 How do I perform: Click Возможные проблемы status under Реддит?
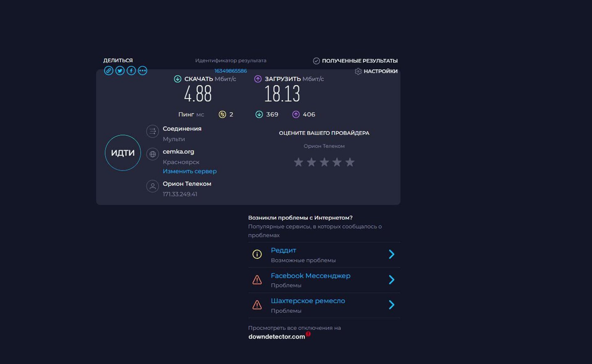(303, 261)
